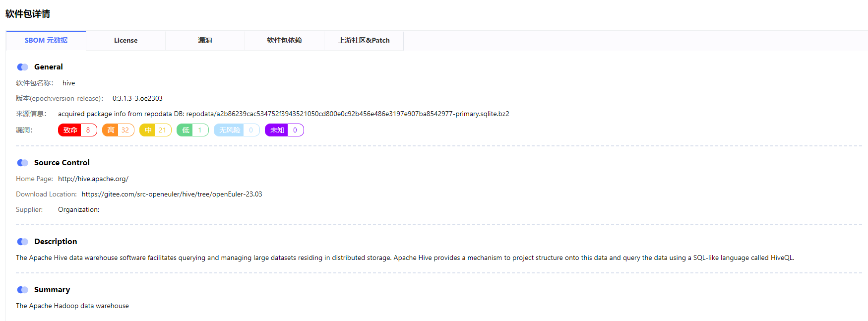This screenshot has height=321, width=868.
Task: Click the 软件包详情 page heading
Action: coord(28,14)
